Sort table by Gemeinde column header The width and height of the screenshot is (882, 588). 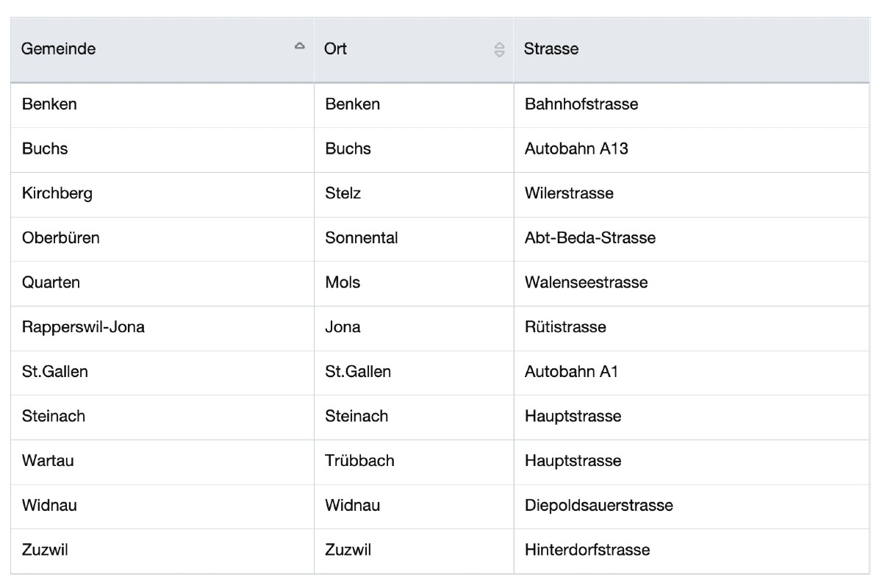(x=59, y=49)
